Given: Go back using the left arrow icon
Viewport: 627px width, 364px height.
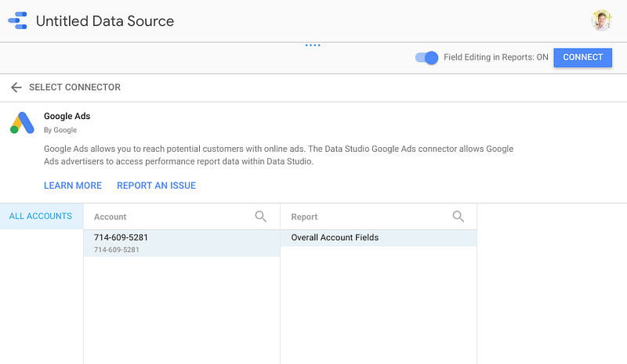Looking at the screenshot, I should click(16, 88).
